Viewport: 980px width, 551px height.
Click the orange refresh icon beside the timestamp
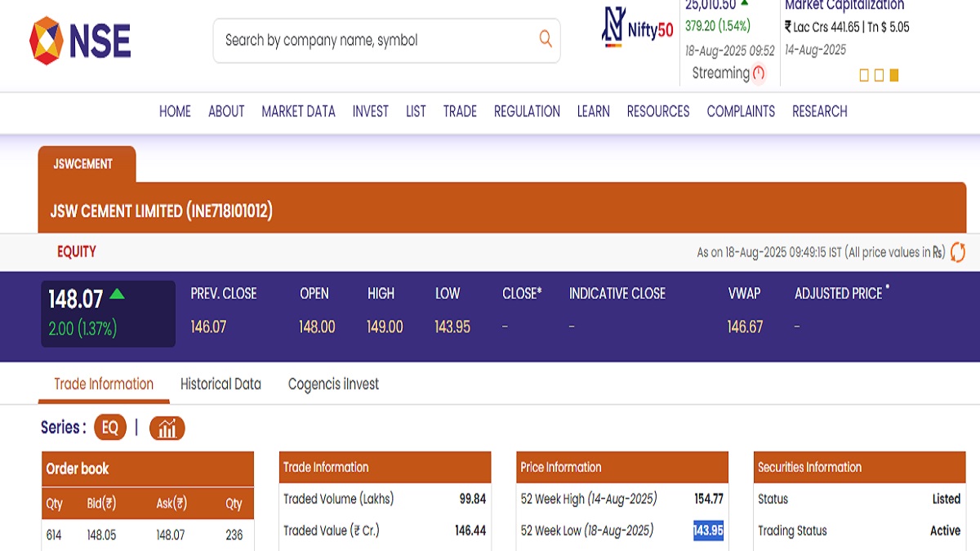coord(958,252)
